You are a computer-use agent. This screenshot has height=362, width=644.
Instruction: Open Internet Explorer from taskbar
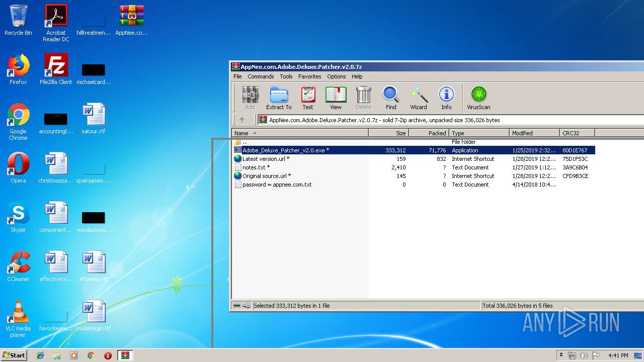(x=40, y=355)
